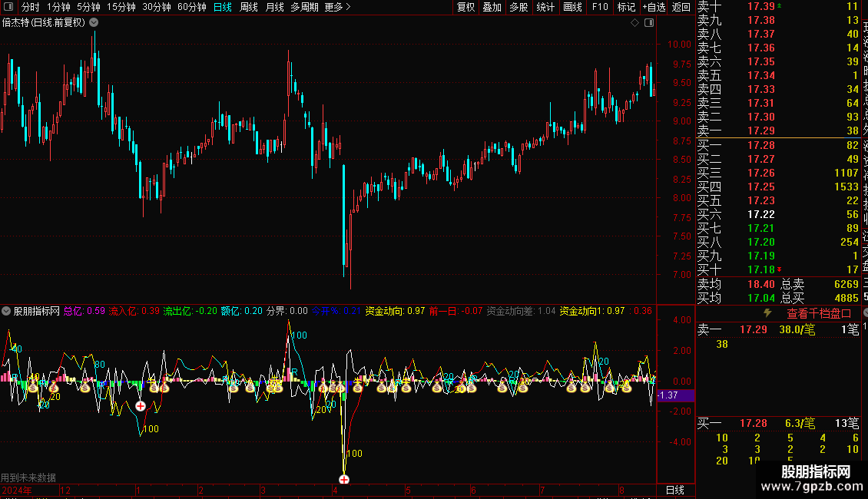Open the 画线 drawing tool

tap(572, 7)
